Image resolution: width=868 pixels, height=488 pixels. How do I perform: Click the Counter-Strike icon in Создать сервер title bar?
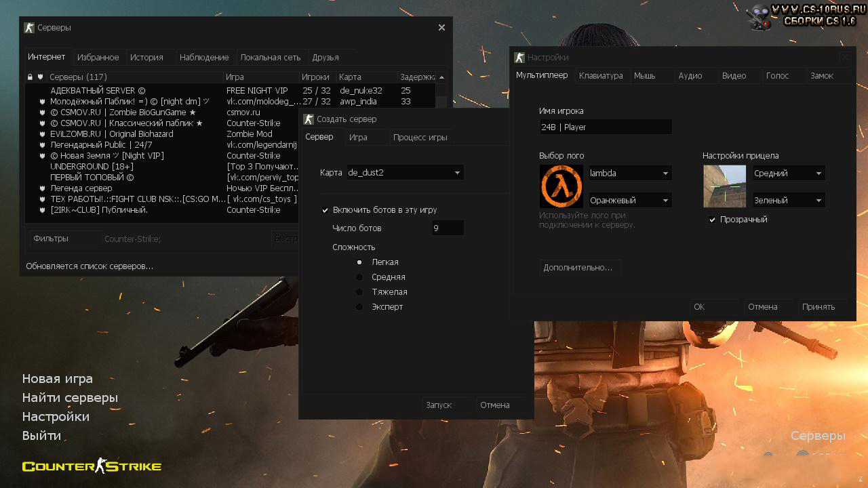tap(309, 119)
